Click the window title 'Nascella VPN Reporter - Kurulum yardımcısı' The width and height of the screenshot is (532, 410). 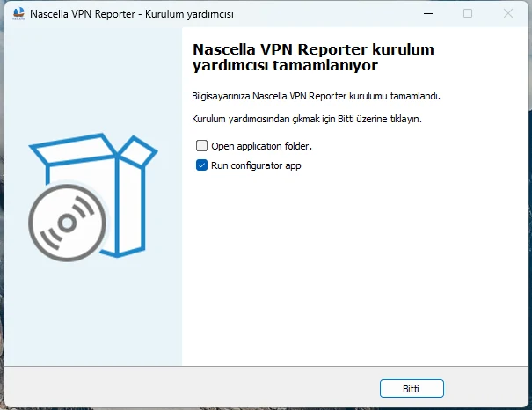[132, 14]
